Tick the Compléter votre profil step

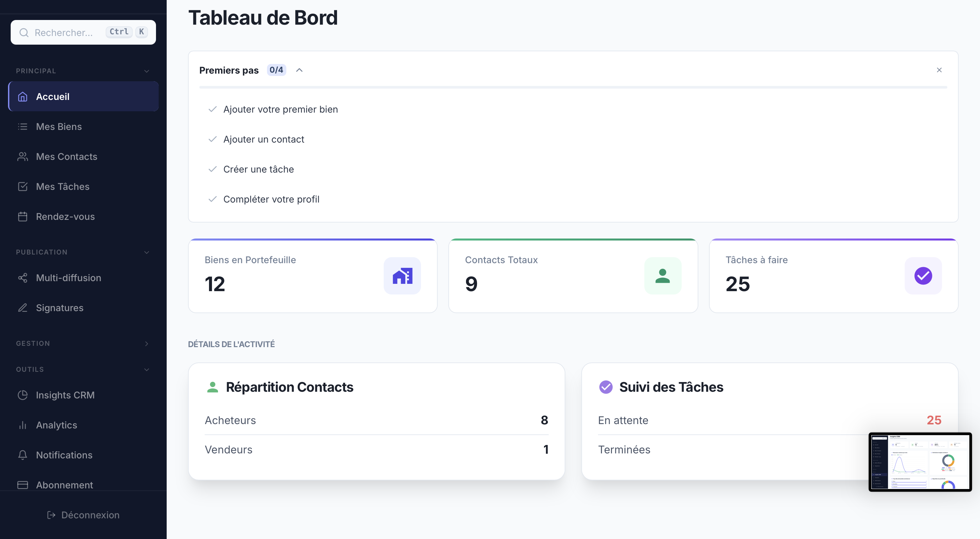212,199
